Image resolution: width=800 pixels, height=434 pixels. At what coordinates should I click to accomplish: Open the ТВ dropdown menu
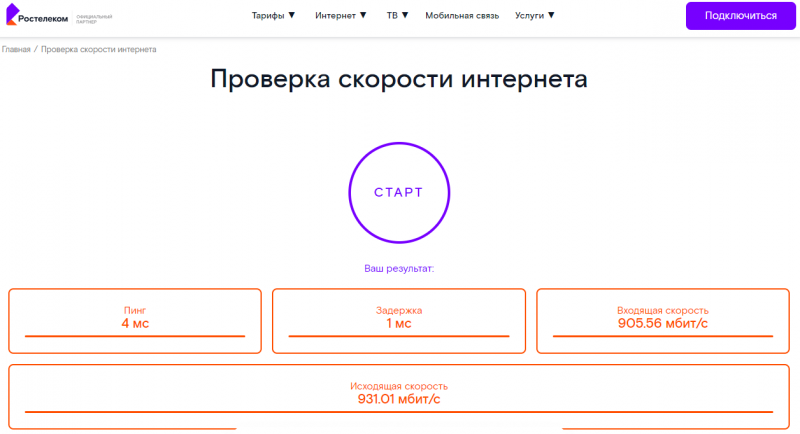(x=397, y=16)
